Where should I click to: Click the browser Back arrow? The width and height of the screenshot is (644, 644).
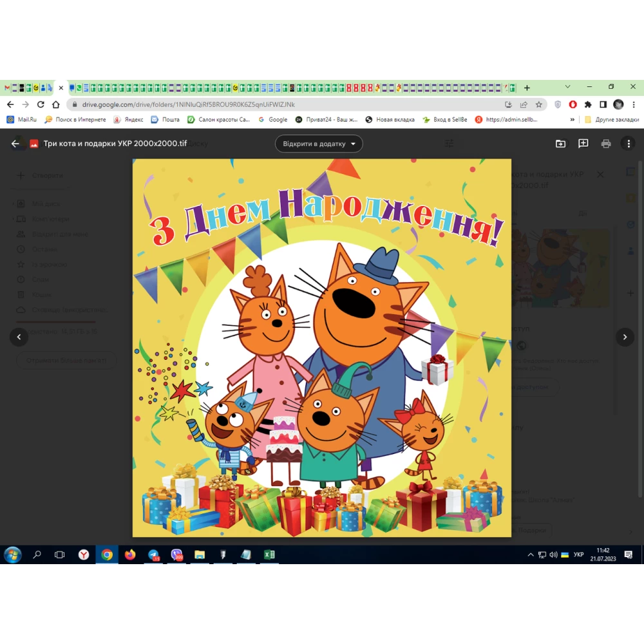click(10, 105)
